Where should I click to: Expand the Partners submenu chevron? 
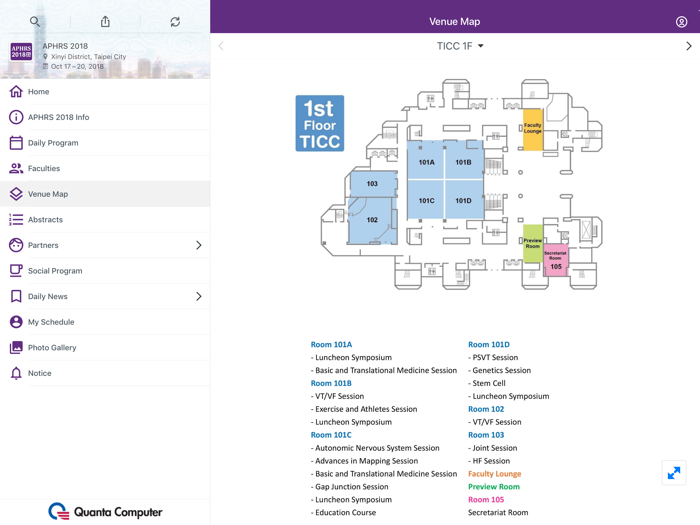click(x=198, y=245)
